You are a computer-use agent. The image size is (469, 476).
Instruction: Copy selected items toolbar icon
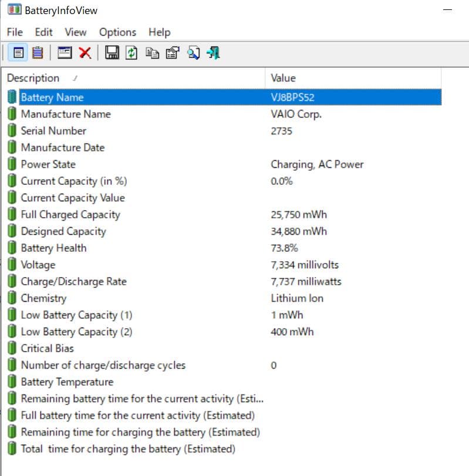pos(152,53)
